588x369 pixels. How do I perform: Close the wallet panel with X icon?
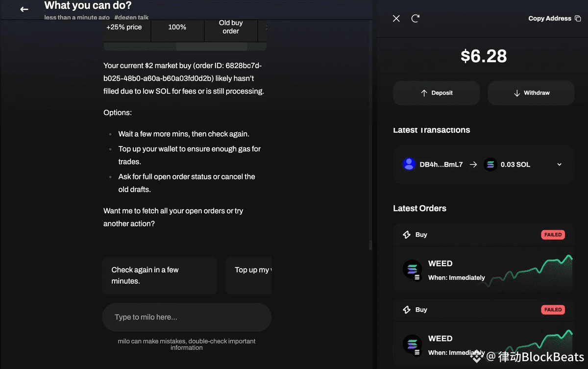(x=396, y=19)
